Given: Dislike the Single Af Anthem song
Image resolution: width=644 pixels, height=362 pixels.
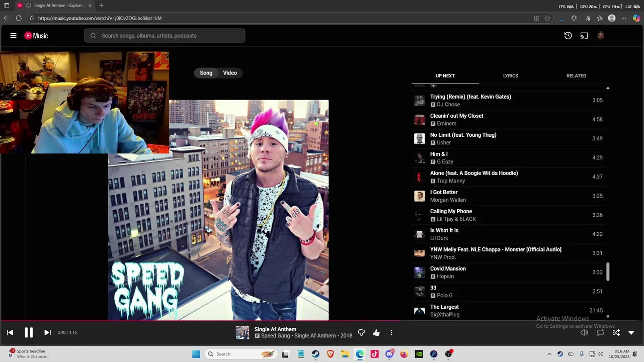Looking at the screenshot, I should 361,333.
